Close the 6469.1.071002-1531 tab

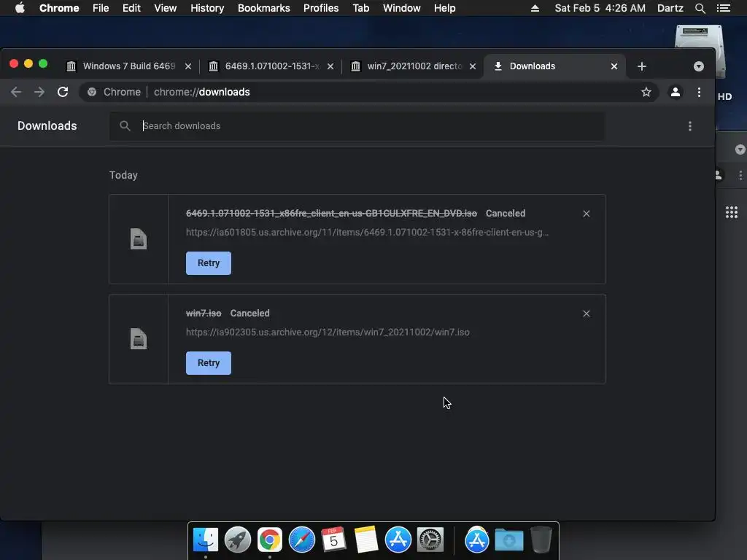point(330,66)
